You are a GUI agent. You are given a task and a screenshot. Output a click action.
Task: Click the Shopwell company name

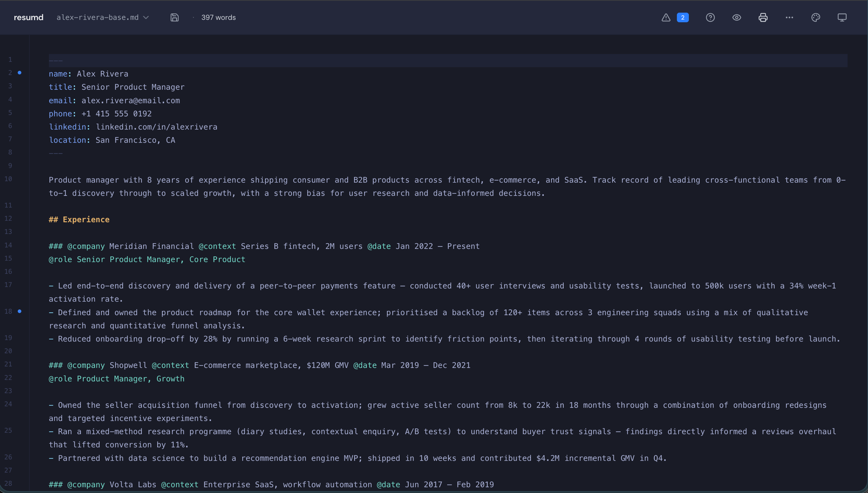point(128,366)
